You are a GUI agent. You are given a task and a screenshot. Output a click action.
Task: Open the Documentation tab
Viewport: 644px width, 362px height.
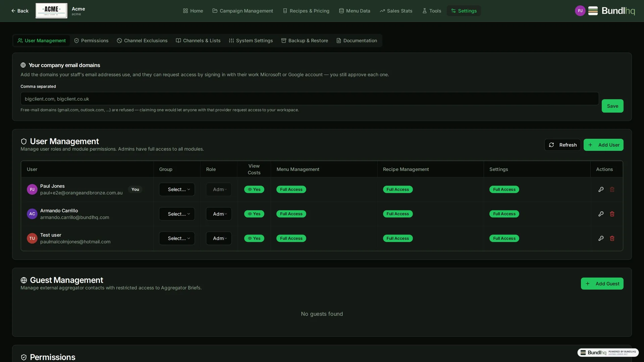pos(357,41)
